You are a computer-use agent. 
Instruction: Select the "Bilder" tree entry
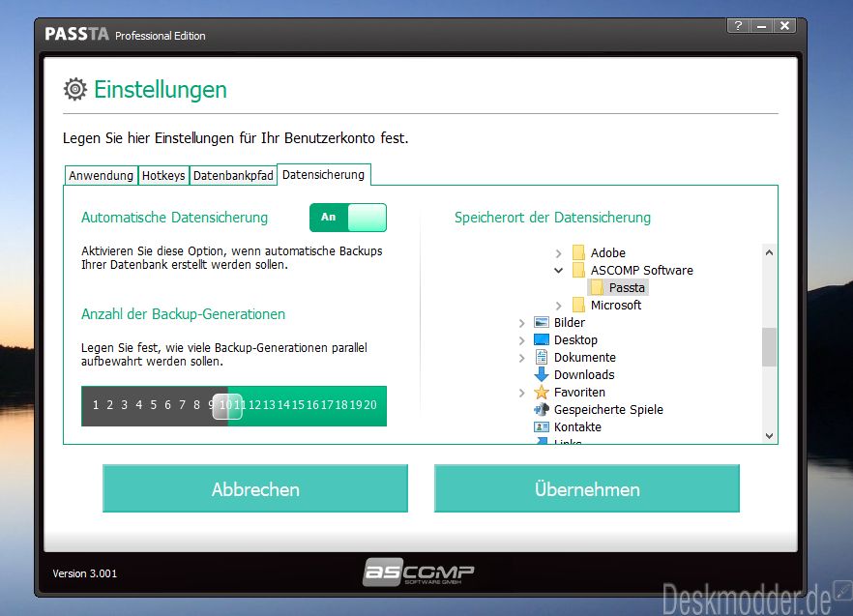[570, 322]
